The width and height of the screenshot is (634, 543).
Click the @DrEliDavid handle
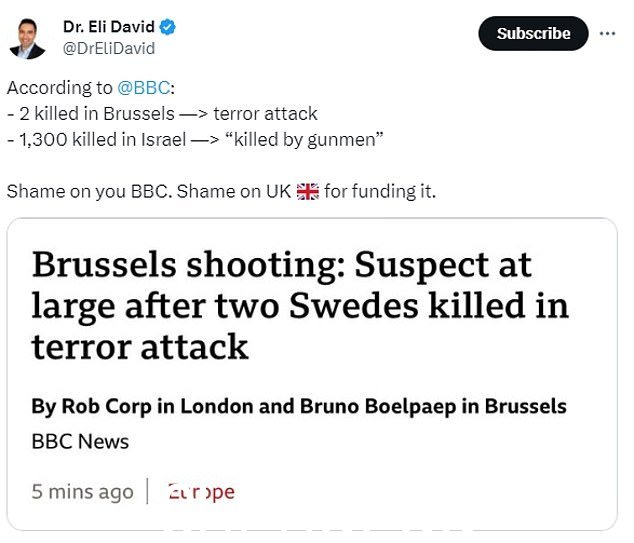(109, 49)
